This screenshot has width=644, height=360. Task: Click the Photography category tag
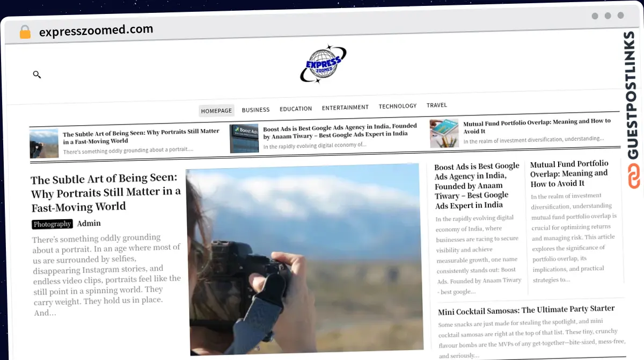[x=52, y=224]
